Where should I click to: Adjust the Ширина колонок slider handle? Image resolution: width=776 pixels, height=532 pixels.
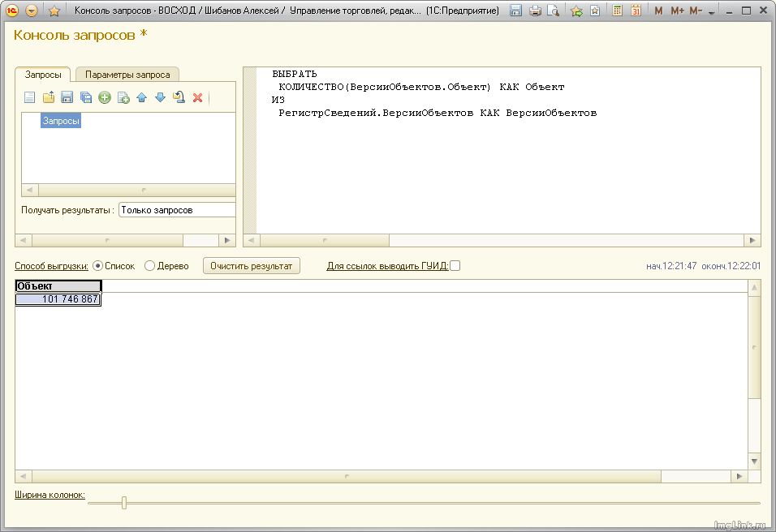pyautogui.click(x=123, y=503)
